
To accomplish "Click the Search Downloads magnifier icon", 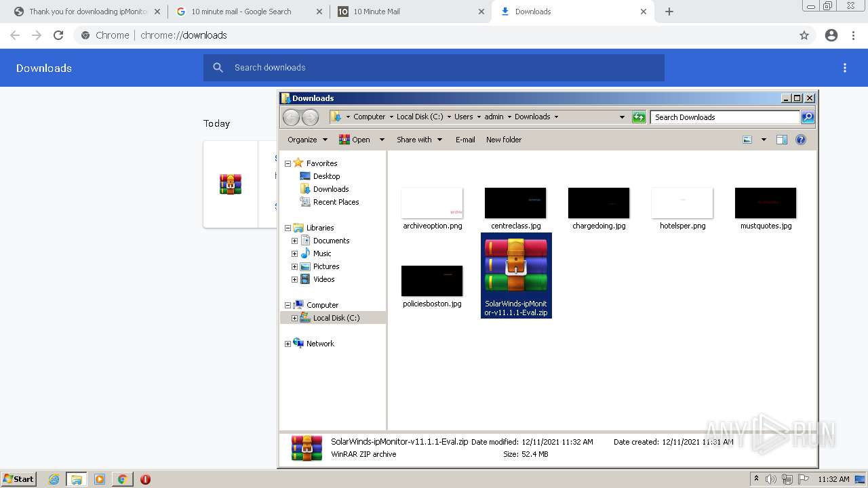I will [807, 117].
